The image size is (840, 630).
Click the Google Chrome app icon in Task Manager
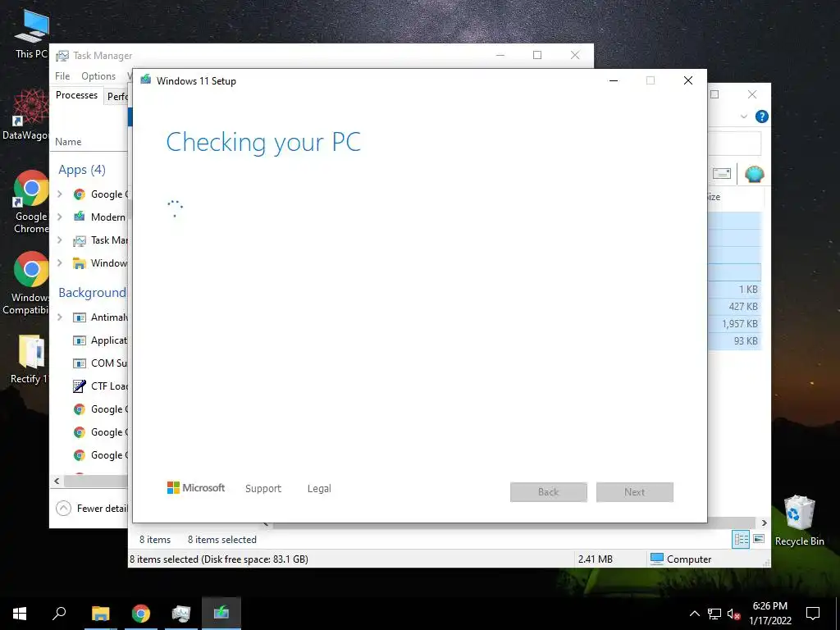pyautogui.click(x=80, y=194)
